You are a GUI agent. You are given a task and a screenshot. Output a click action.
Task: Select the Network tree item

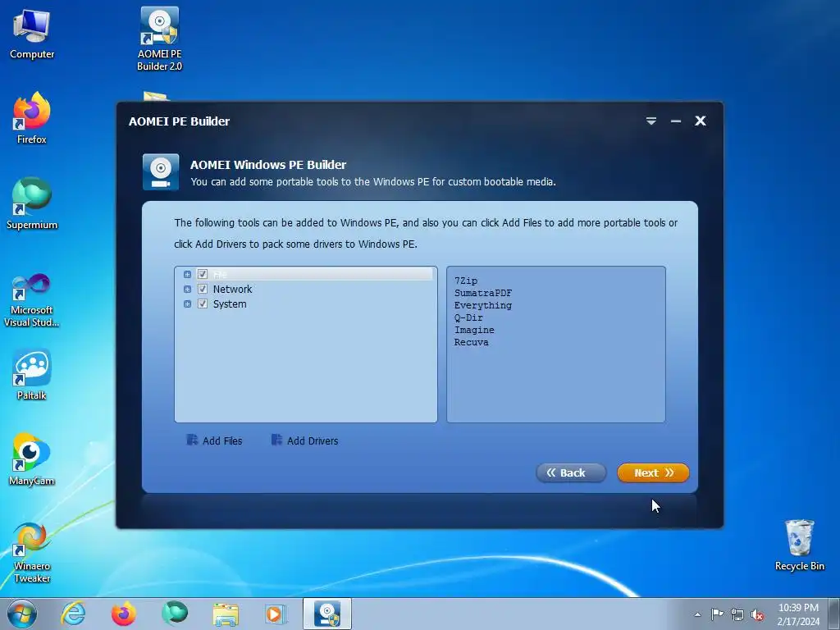point(232,290)
